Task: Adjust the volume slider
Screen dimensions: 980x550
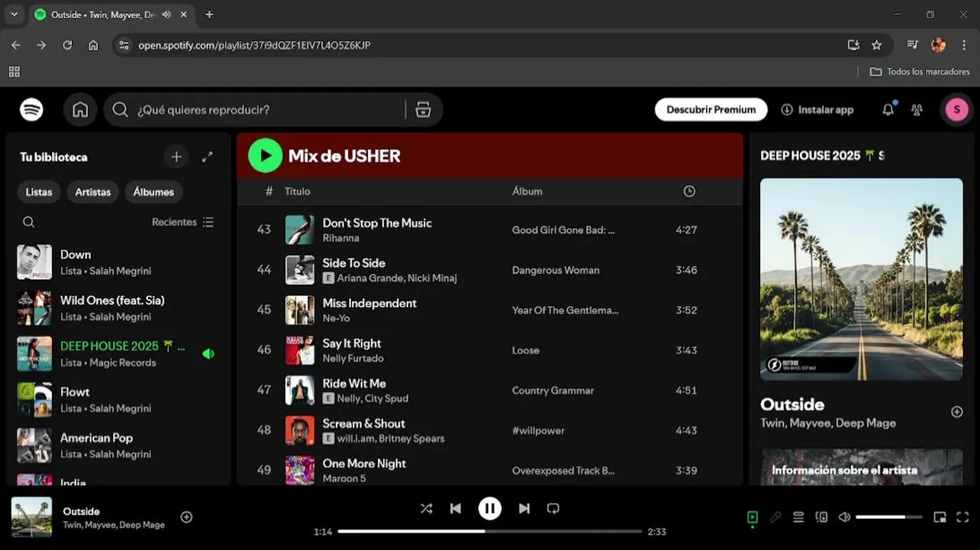Action: click(x=890, y=517)
